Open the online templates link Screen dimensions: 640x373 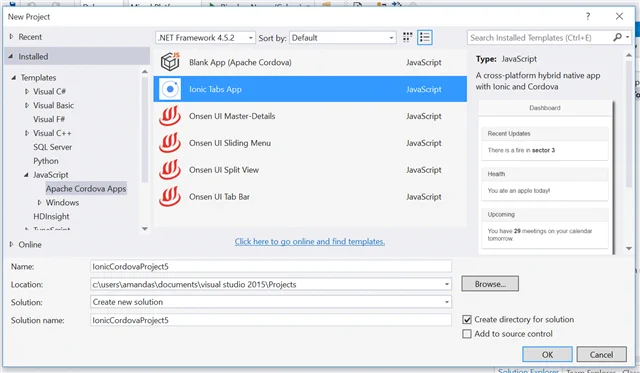(x=310, y=242)
